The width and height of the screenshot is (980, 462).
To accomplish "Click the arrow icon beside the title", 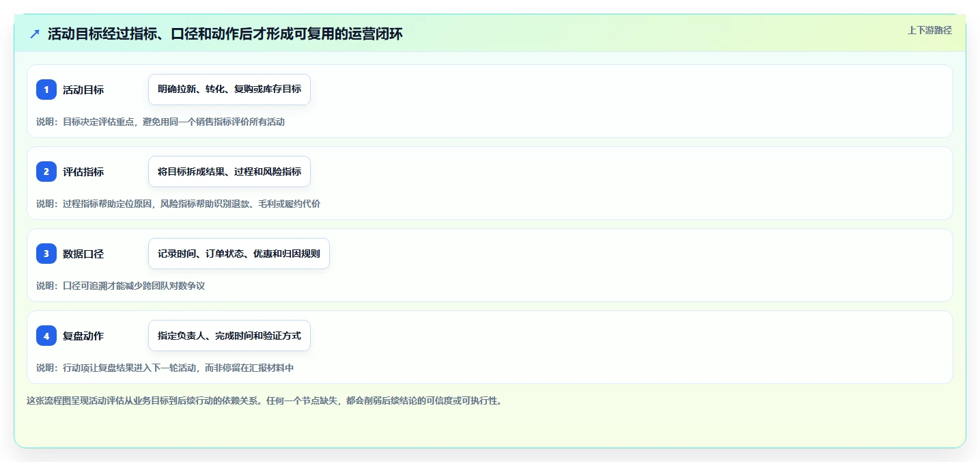I will pyautogui.click(x=35, y=34).
